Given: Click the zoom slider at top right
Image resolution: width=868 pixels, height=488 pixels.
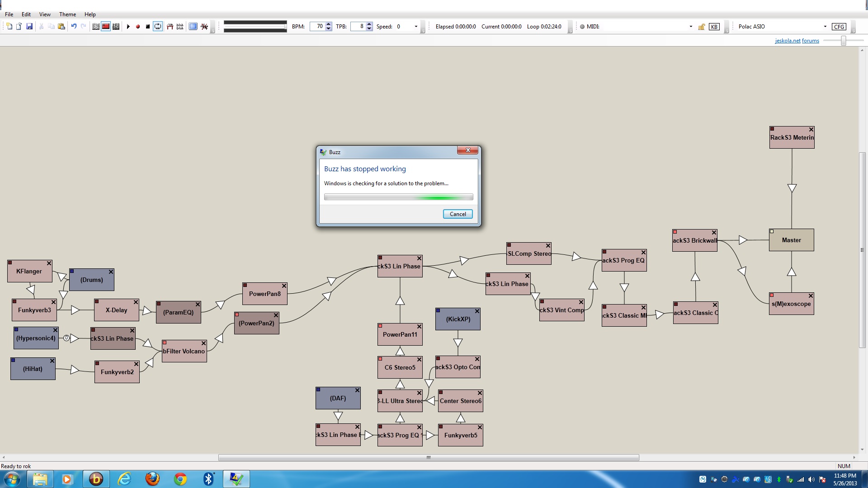Looking at the screenshot, I should coord(843,41).
